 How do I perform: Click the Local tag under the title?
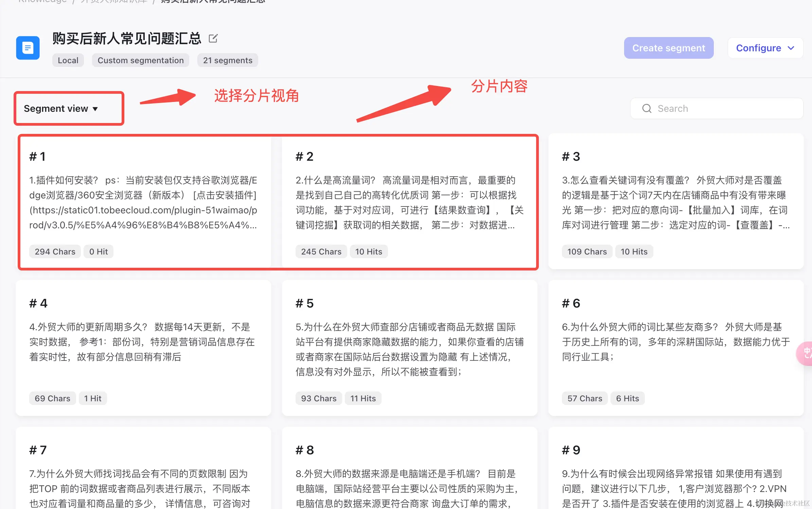click(x=68, y=60)
